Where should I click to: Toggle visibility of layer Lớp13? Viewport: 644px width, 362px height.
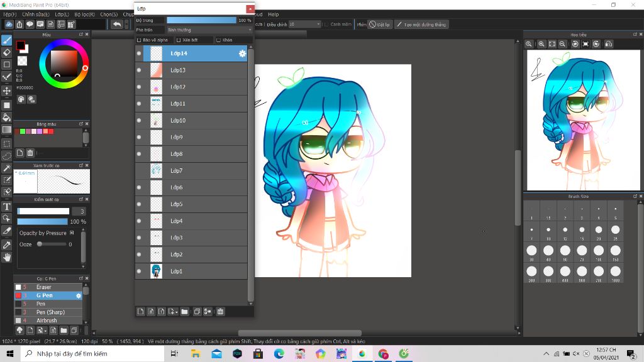[139, 70]
